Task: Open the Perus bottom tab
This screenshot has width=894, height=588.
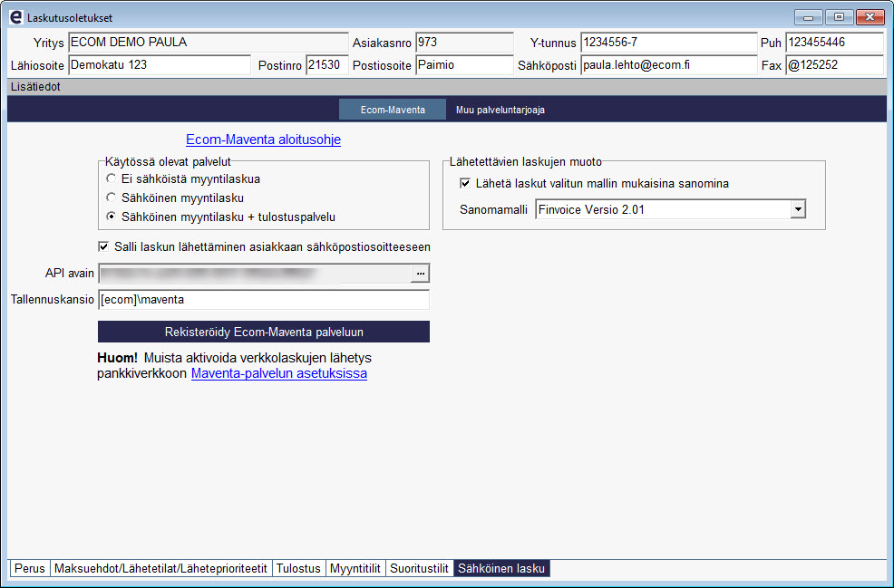Action: [x=30, y=569]
